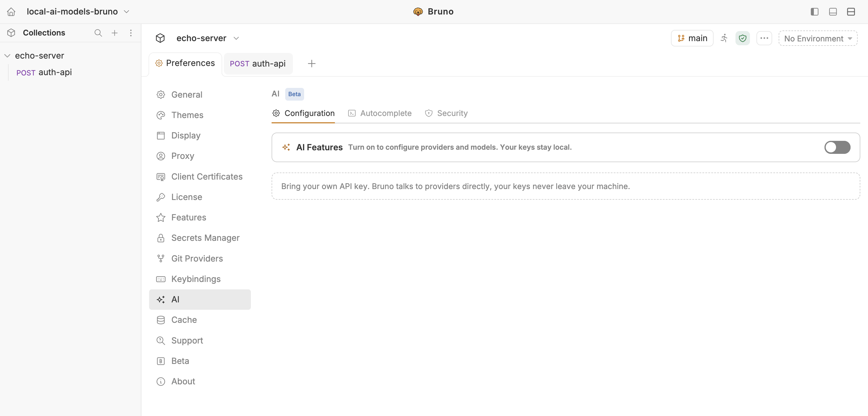The image size is (868, 416).
Task: Open Themes preferences
Action: click(x=200, y=115)
